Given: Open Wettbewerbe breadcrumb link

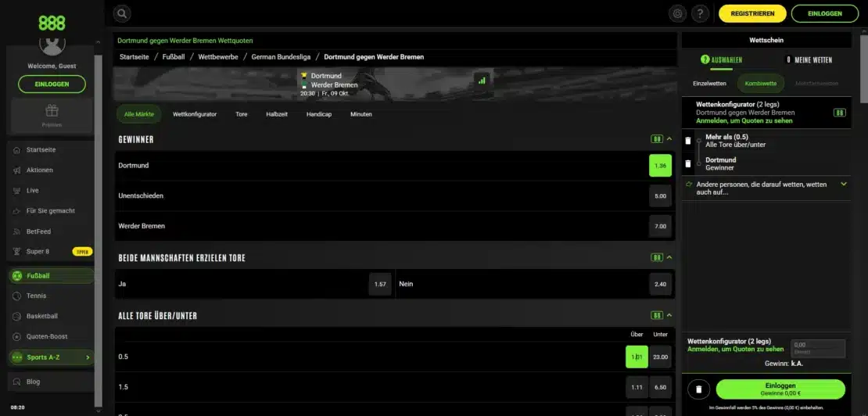Looking at the screenshot, I should click(218, 57).
